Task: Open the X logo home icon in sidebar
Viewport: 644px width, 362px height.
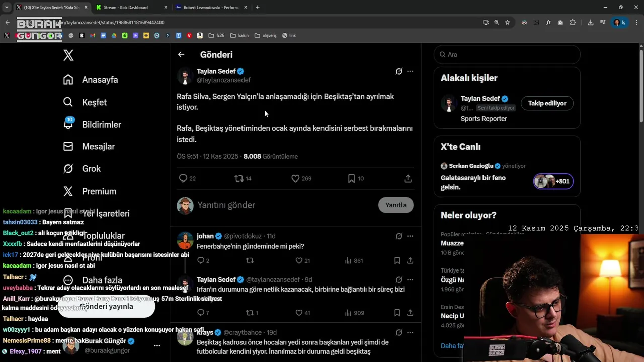Action: [x=68, y=55]
